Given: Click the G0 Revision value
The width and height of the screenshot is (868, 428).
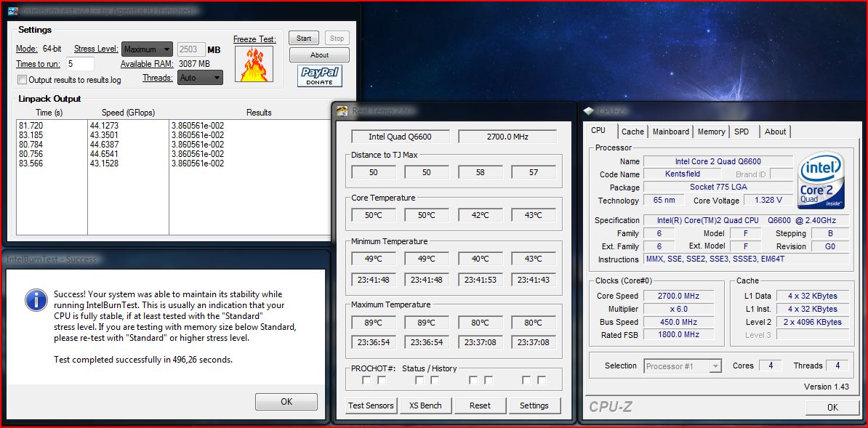Looking at the screenshot, I should (x=829, y=246).
